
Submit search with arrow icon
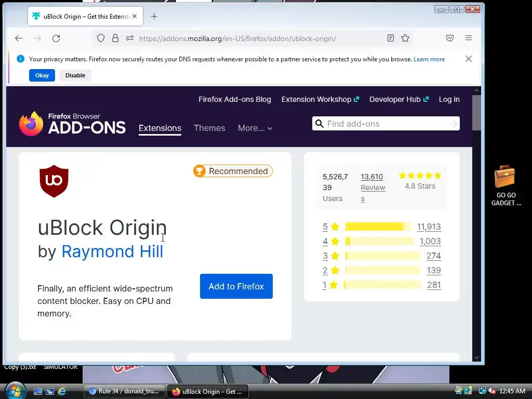point(453,124)
